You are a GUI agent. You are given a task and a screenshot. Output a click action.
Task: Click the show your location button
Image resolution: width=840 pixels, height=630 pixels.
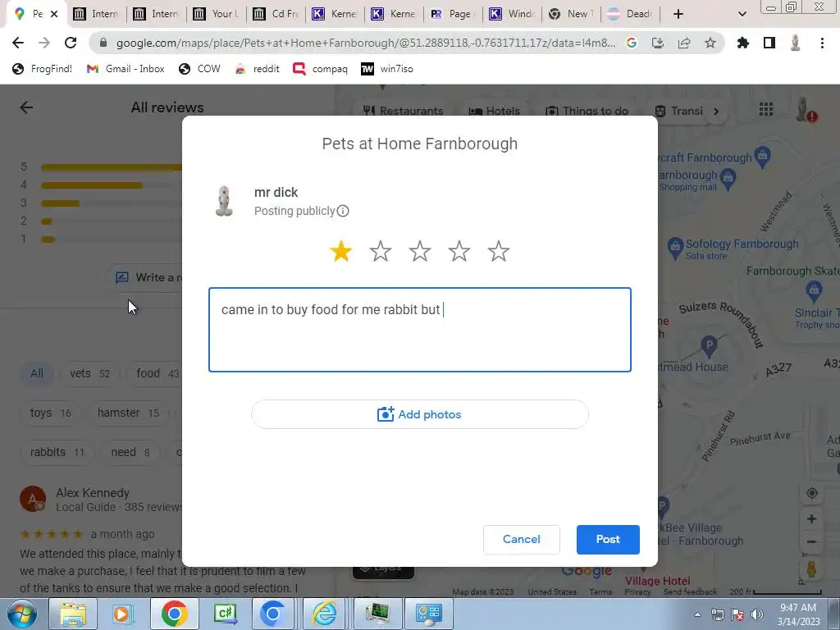point(811,493)
